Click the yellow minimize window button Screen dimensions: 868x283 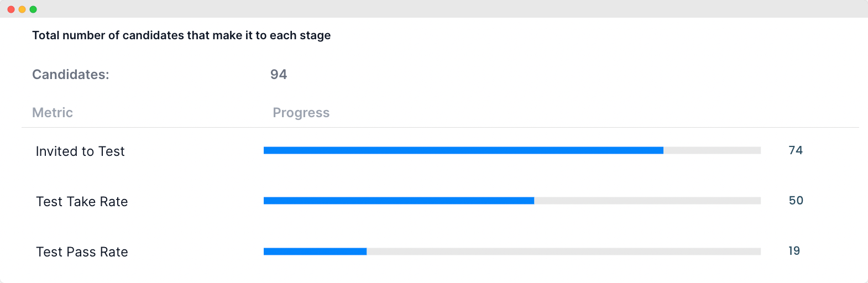[x=22, y=9]
